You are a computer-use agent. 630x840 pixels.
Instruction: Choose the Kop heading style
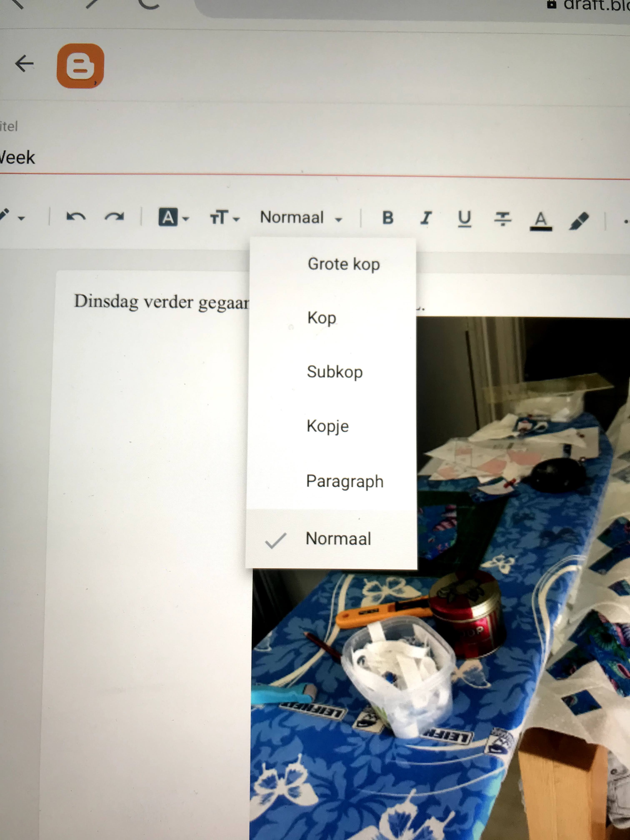[x=322, y=317]
